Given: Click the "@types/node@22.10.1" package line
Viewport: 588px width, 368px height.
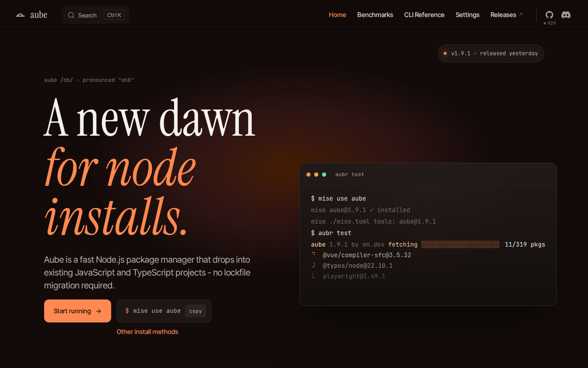Looking at the screenshot, I should click(358, 266).
